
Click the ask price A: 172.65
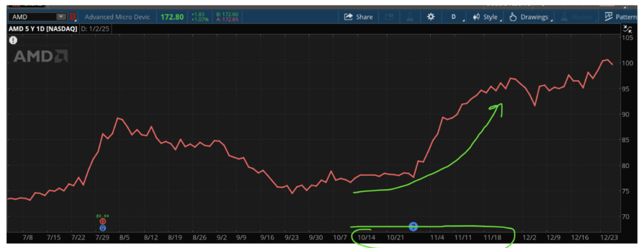point(227,20)
